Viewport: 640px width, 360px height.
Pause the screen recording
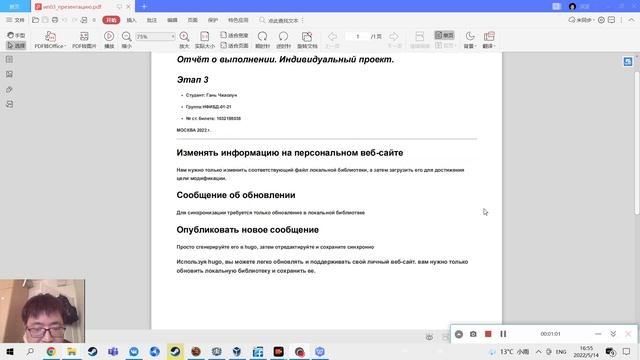pyautogui.click(x=503, y=334)
